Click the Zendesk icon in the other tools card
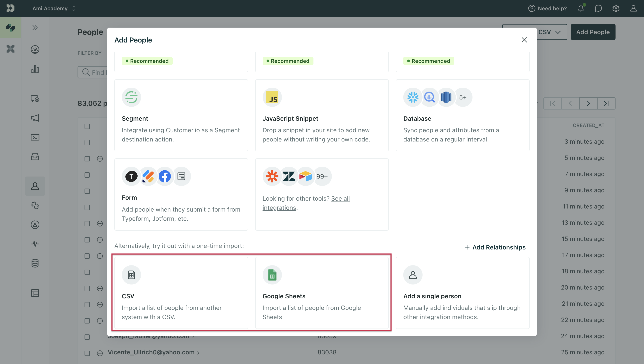 [289, 176]
